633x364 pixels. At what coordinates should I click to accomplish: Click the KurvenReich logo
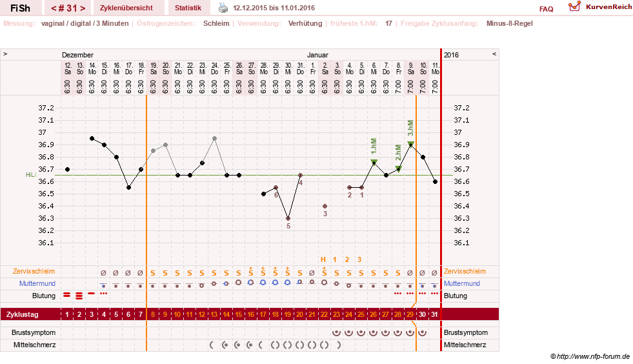(600, 6)
